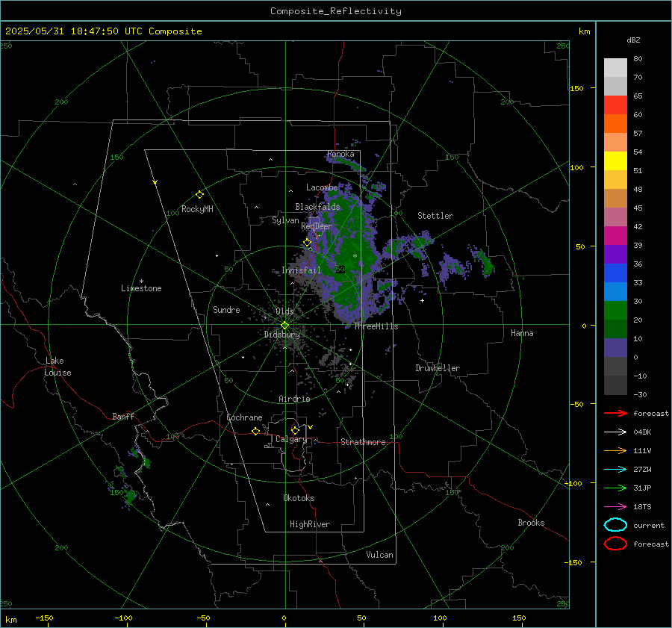Pick the bright green 30 dBZ swatch
672x628 pixels.
pyautogui.click(x=615, y=311)
